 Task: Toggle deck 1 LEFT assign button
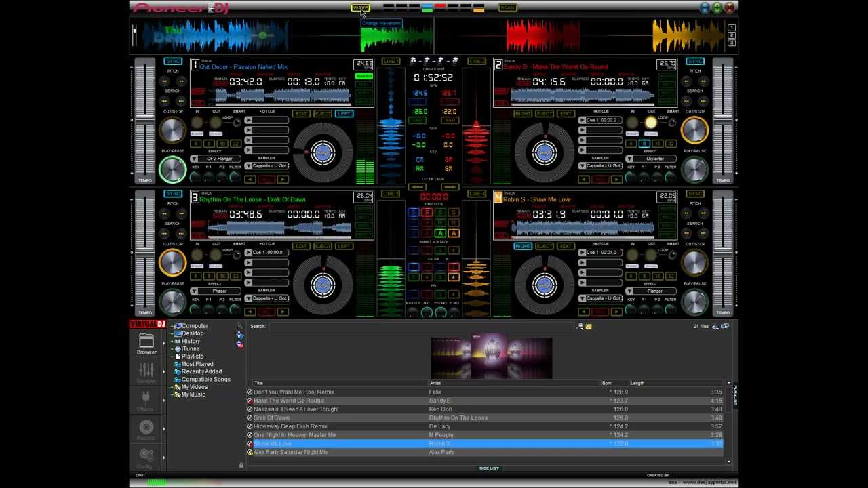pos(344,114)
